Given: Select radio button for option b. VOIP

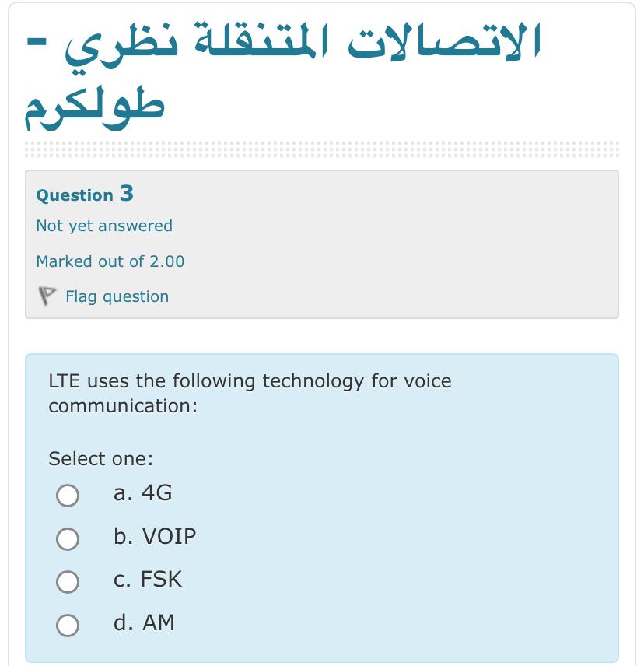Looking at the screenshot, I should tap(68, 538).
